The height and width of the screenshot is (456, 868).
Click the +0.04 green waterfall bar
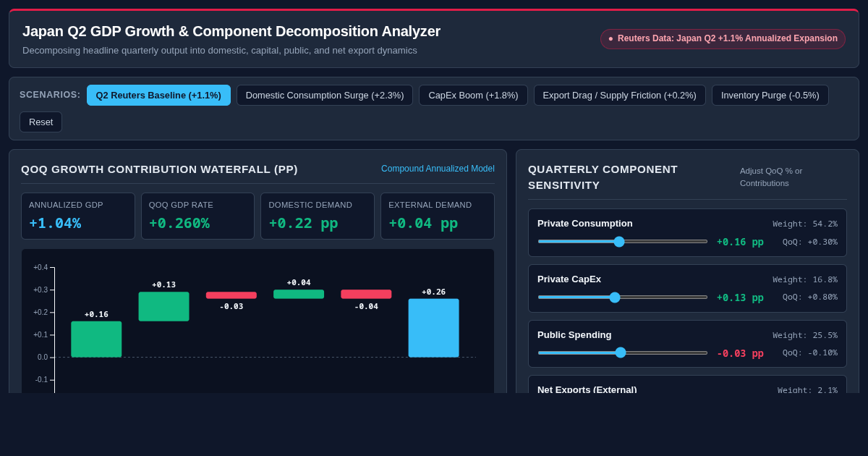click(299, 294)
